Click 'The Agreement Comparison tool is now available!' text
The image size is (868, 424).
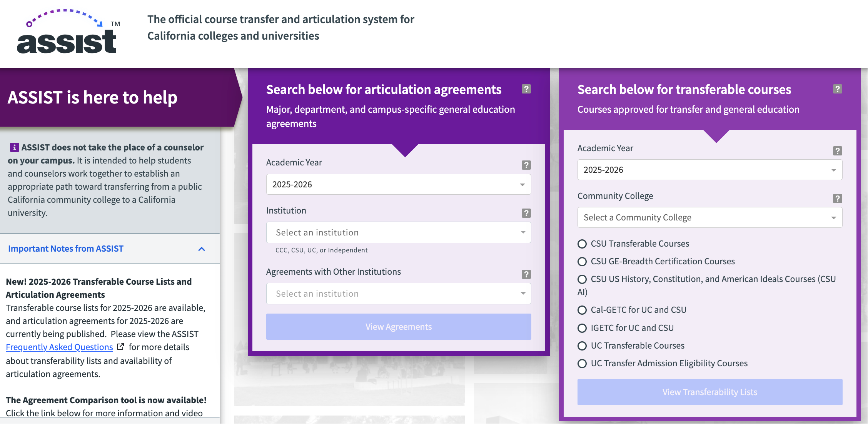[106, 400]
